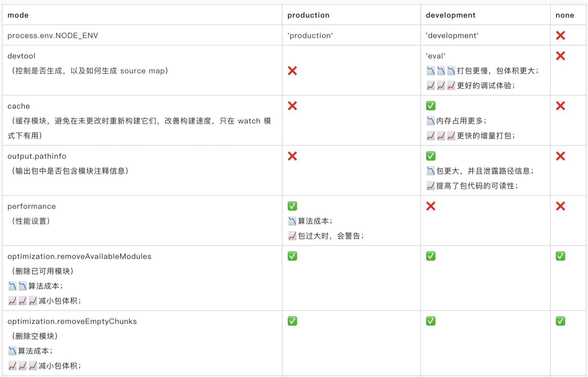
Task: Click the up-trend chart icon beside 包过大时
Action: tap(292, 236)
